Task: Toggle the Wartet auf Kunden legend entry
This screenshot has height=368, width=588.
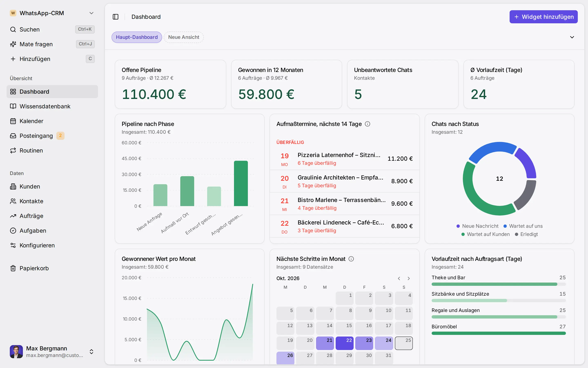Action: [486, 234]
